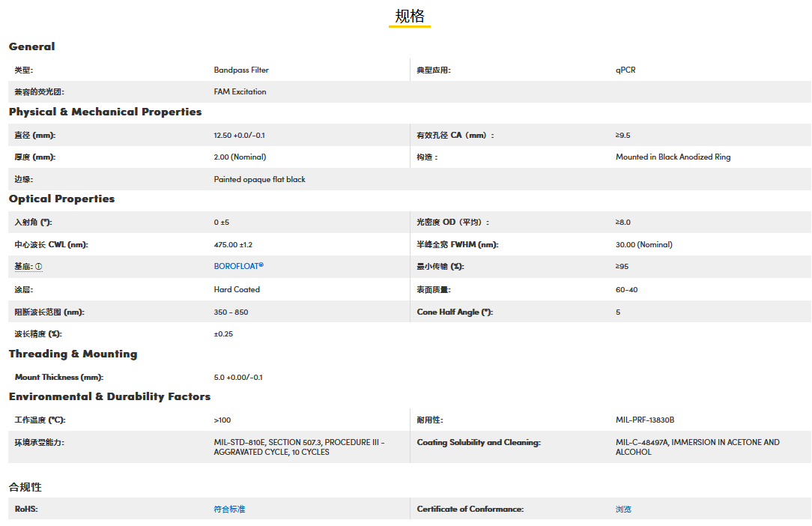Click the 合规性 heading
The image size is (812, 526).
pos(25,487)
